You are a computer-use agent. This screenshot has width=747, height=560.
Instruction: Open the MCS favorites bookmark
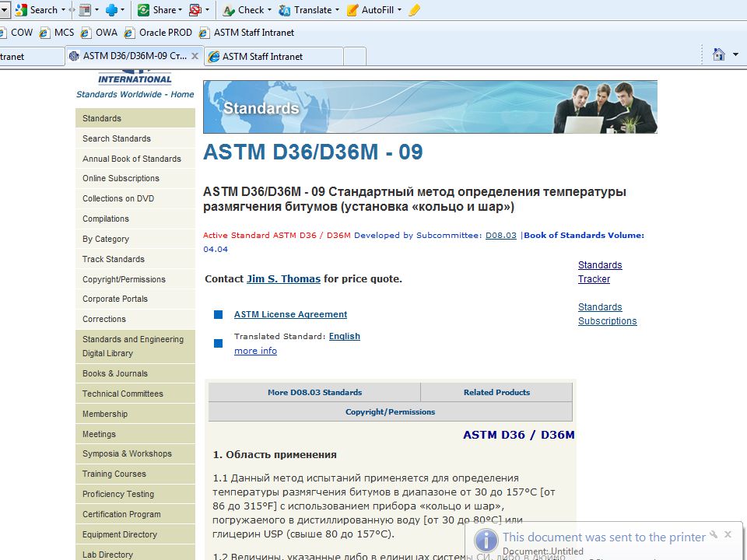pyautogui.click(x=57, y=33)
